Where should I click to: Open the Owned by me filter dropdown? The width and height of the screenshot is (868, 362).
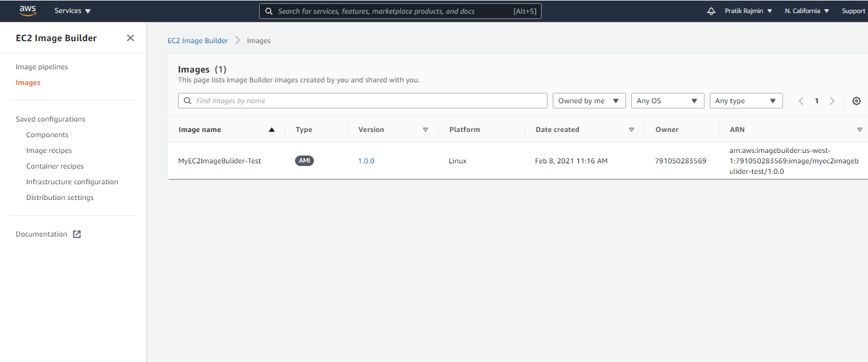pos(589,101)
